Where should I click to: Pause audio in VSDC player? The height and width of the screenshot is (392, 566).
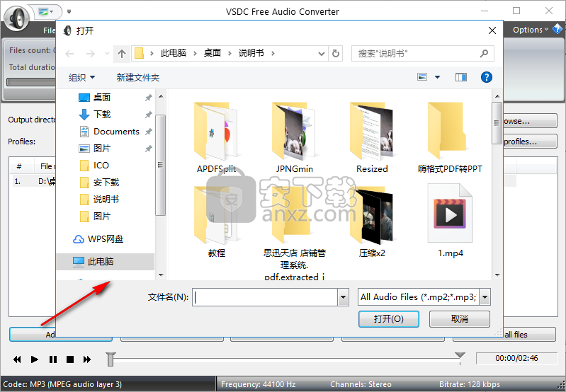click(52, 359)
